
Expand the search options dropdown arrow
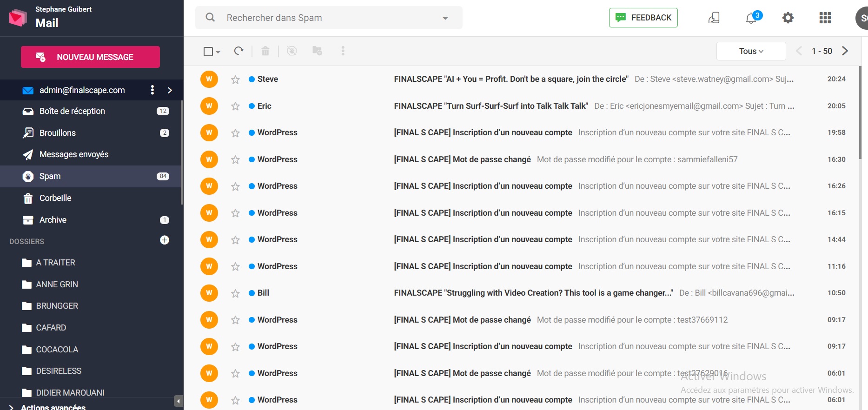coord(445,18)
